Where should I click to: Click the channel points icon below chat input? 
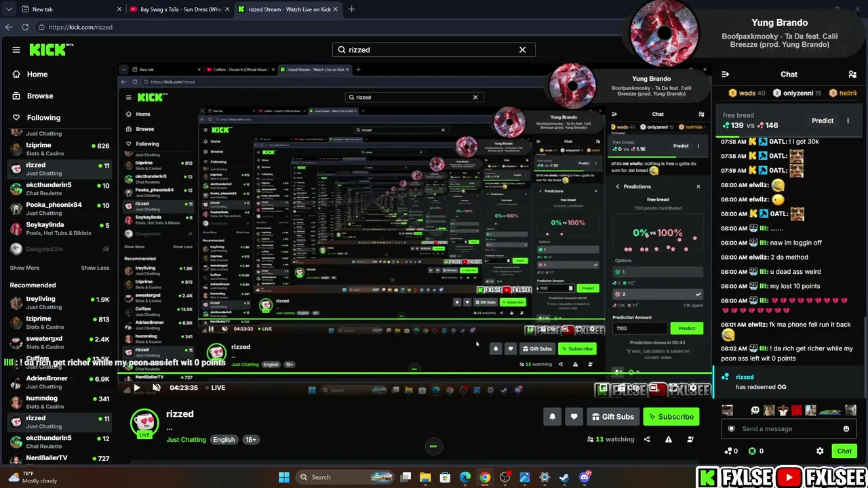click(728, 451)
